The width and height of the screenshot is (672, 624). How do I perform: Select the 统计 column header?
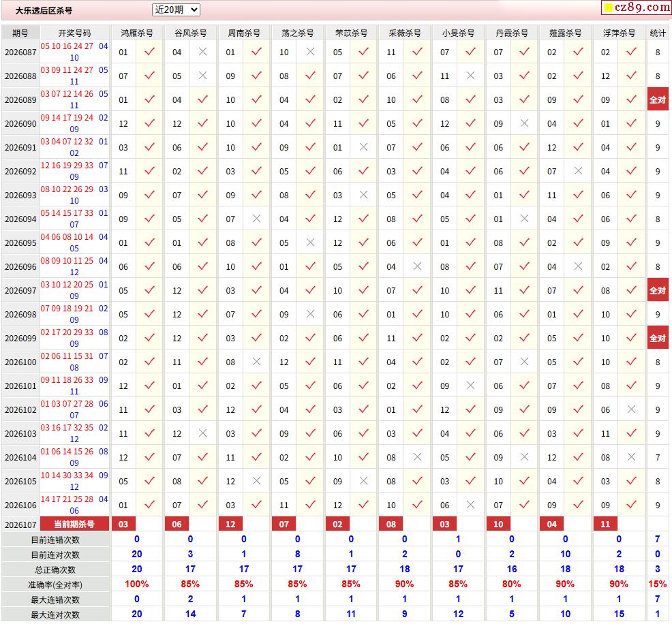pyautogui.click(x=658, y=33)
